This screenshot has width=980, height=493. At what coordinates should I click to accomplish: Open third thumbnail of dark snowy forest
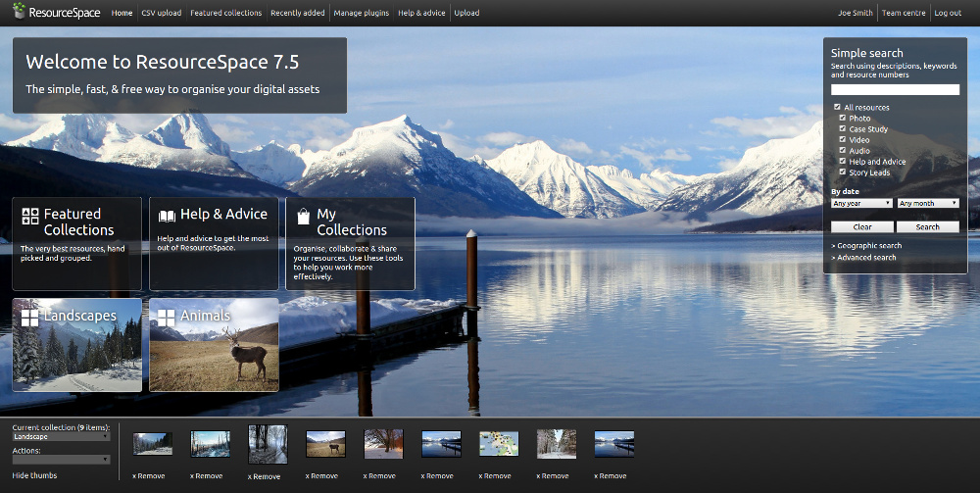point(268,444)
